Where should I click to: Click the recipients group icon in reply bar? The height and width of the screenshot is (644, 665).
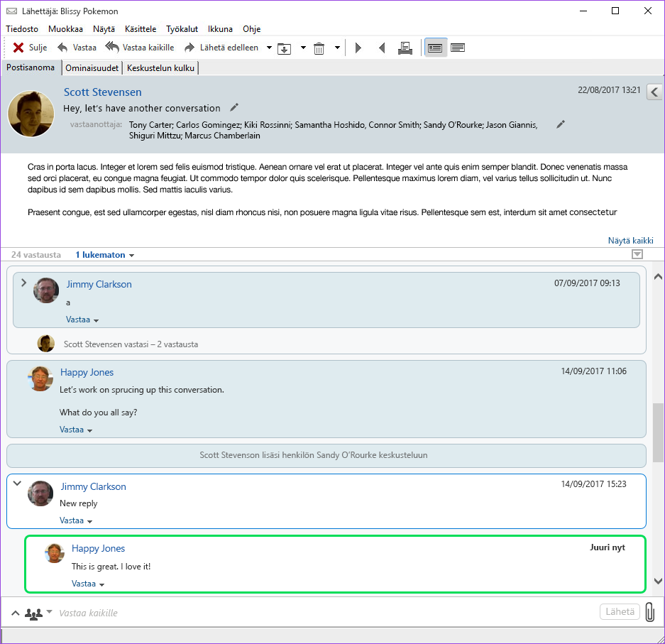point(33,613)
